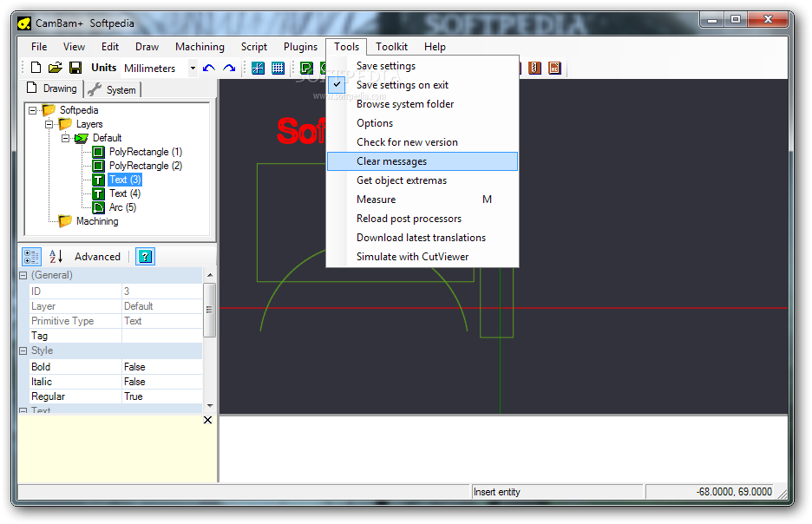The width and height of the screenshot is (812, 524).
Task: Toggle Save settings on exit checkmark
Action: pyautogui.click(x=337, y=84)
